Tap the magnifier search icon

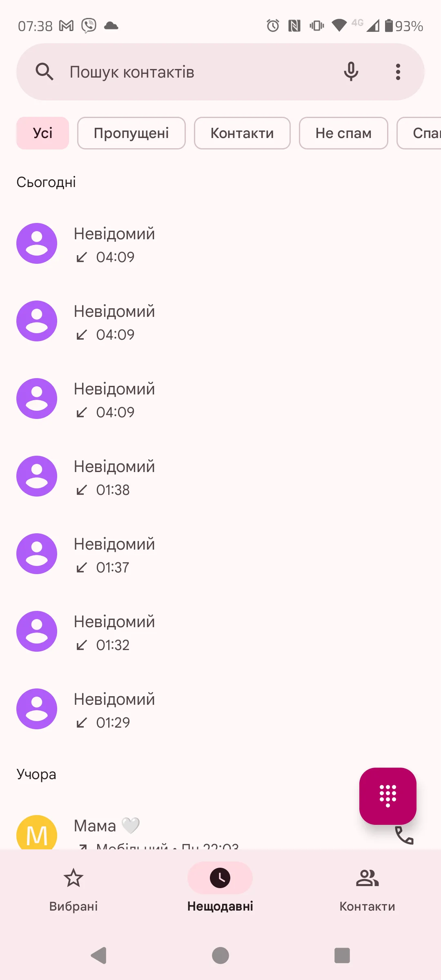tap(45, 72)
